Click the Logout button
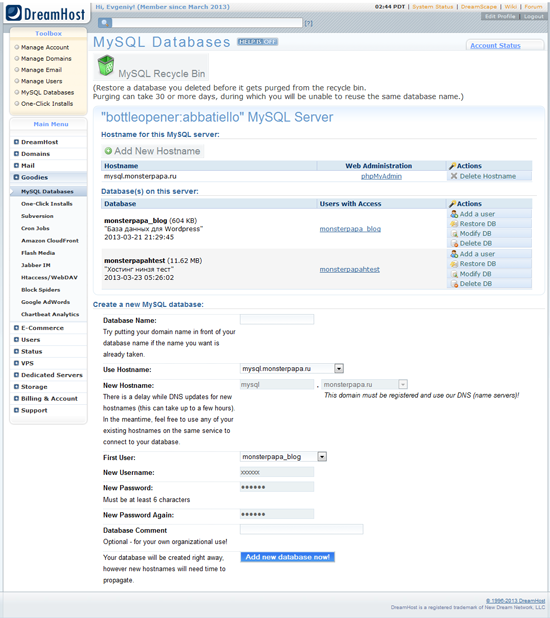The width and height of the screenshot is (550, 618). [x=533, y=17]
